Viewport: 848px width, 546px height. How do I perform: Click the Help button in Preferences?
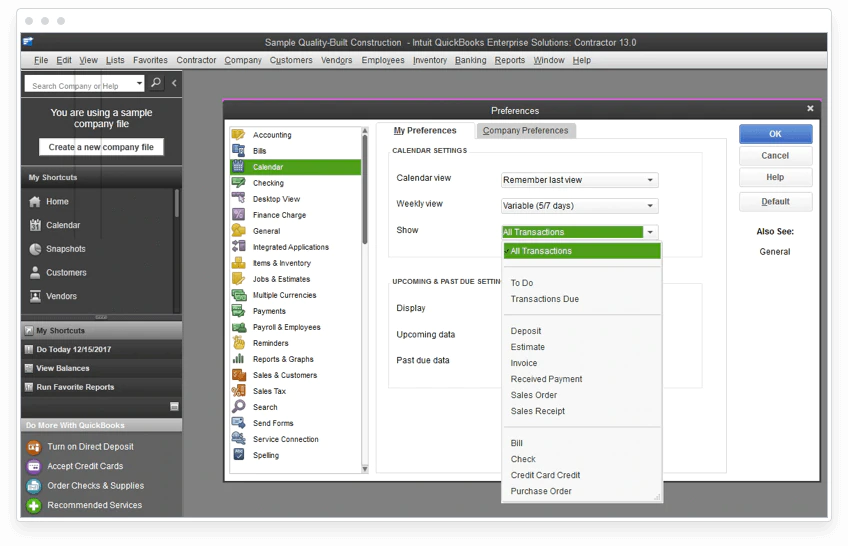click(x=775, y=177)
